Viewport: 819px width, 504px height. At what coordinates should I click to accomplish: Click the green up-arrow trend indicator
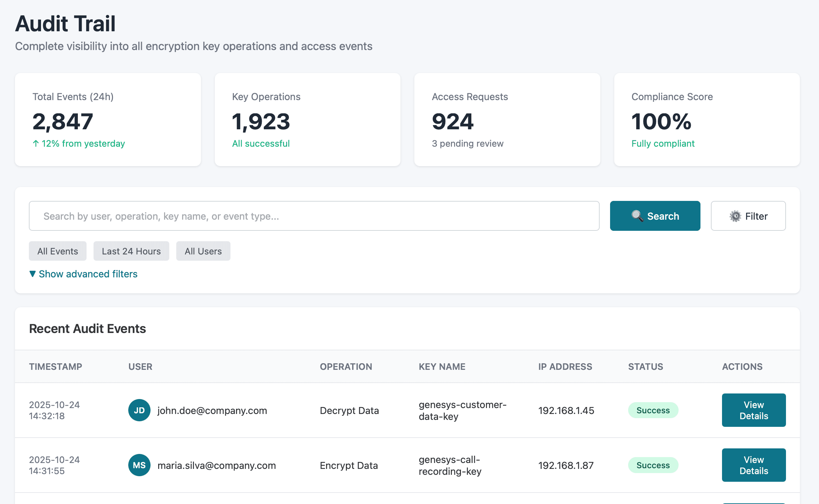pos(35,144)
